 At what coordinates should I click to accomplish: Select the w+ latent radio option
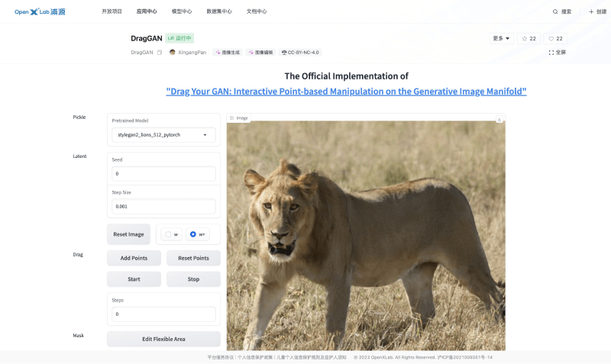(x=193, y=234)
